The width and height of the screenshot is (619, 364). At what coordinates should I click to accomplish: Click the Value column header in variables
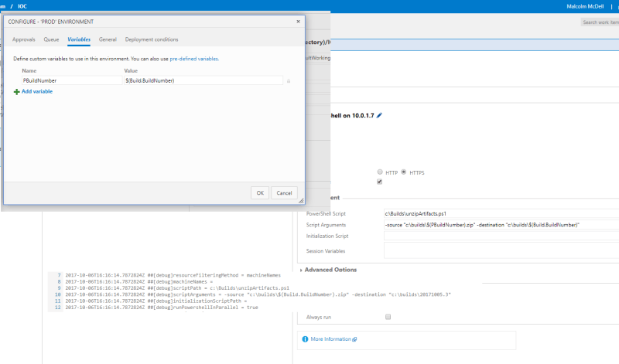pos(131,71)
